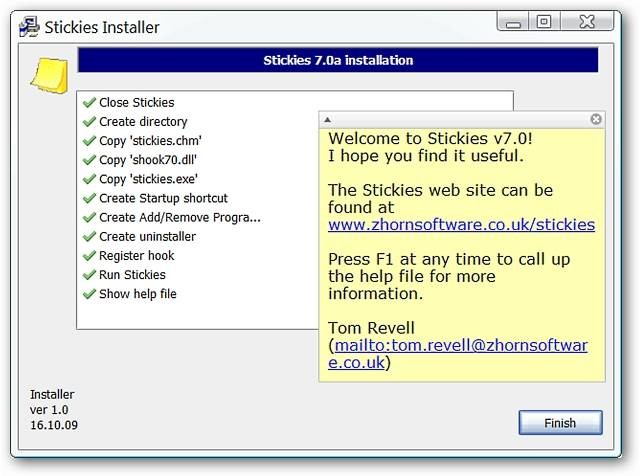Click the checkmark next to Run Stickies
The width and height of the screenshot is (640, 476).
click(x=89, y=275)
